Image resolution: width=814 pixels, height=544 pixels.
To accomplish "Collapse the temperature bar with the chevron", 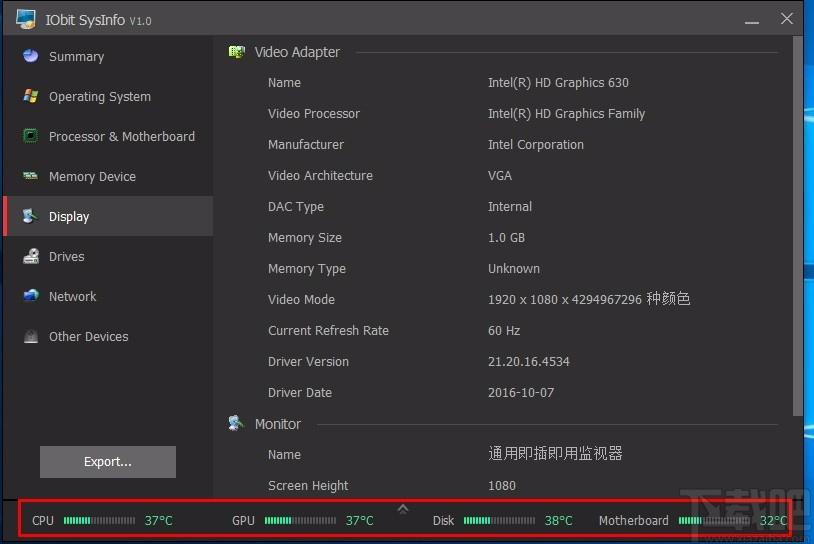I will point(402,509).
